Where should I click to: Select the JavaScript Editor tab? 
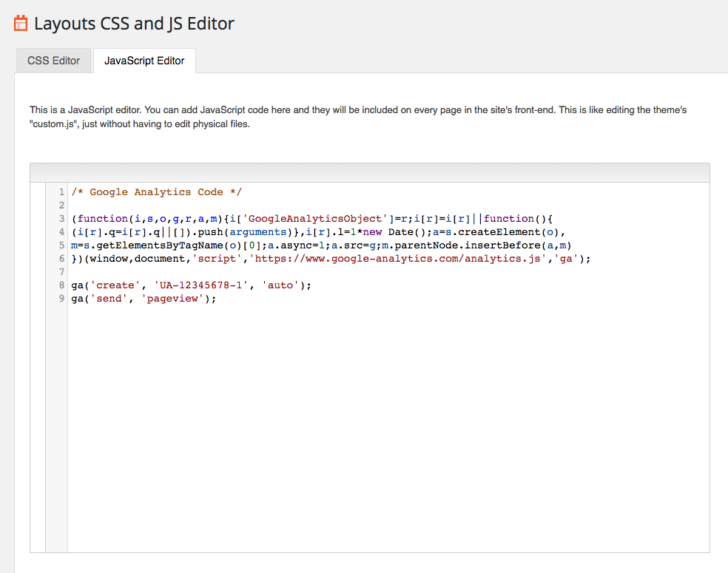point(144,61)
